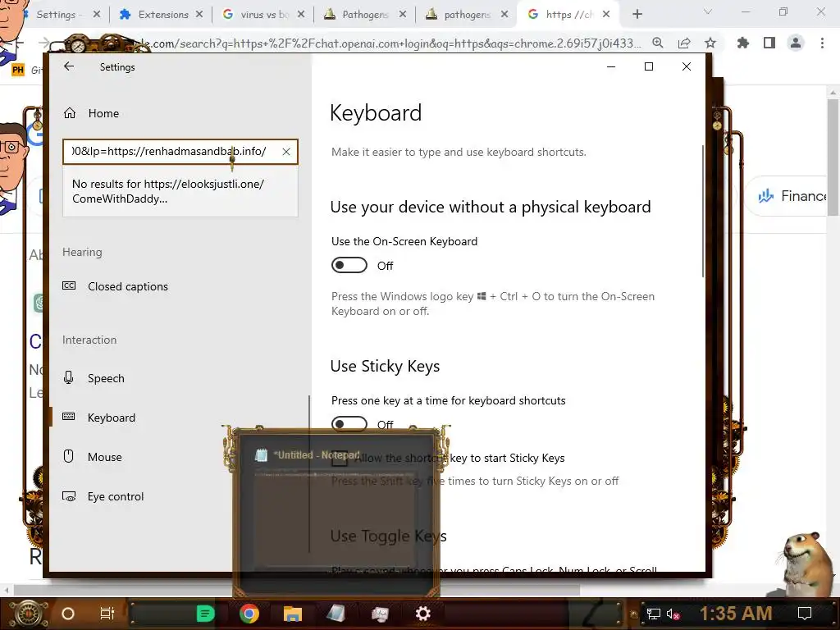The width and height of the screenshot is (840, 630).
Task: Open the steampunk Start button
Action: [29, 614]
